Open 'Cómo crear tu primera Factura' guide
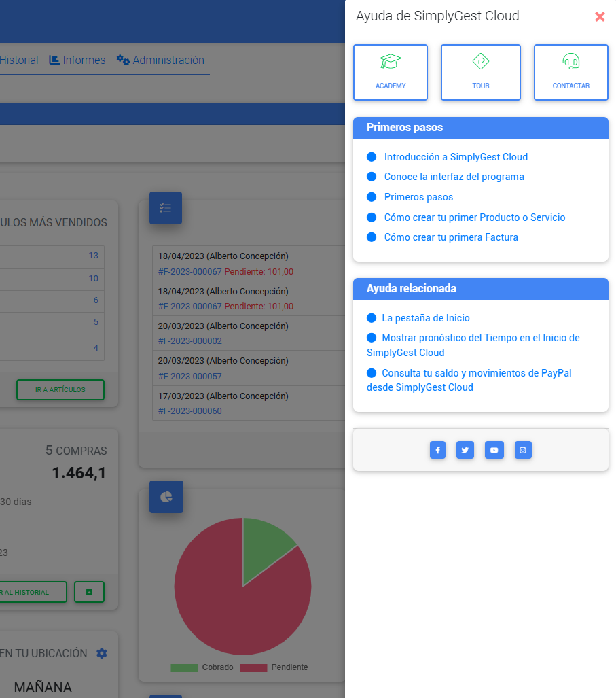Screen dimensions: 616x698 pos(451,237)
